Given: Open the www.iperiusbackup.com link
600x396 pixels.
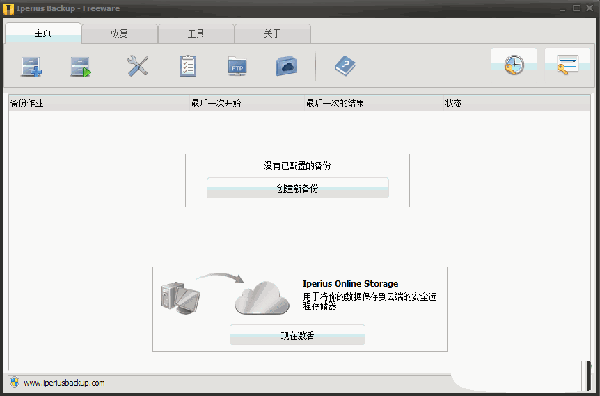Looking at the screenshot, I should click(64, 383).
